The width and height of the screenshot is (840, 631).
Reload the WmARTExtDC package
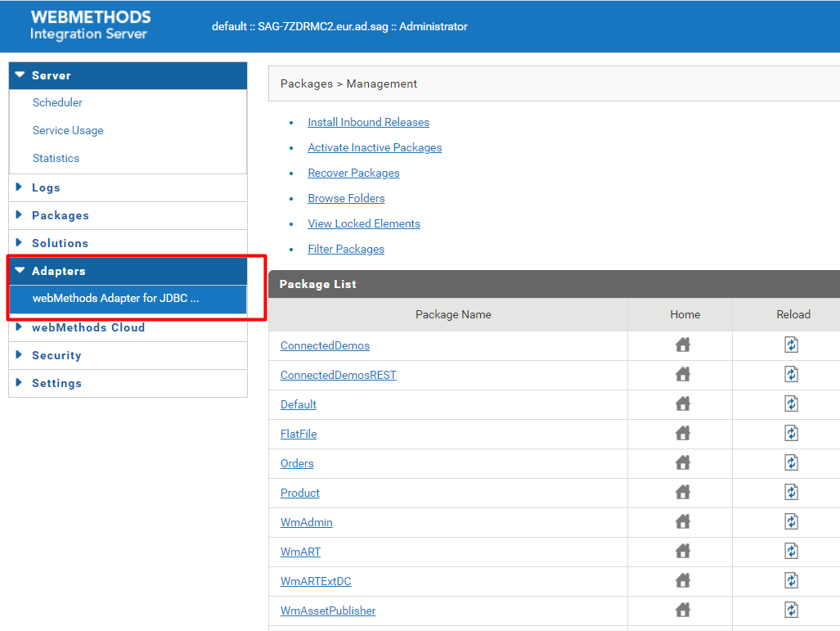791,580
